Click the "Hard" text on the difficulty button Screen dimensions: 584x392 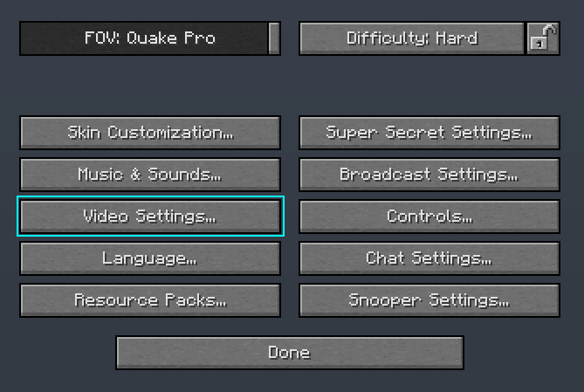point(457,38)
